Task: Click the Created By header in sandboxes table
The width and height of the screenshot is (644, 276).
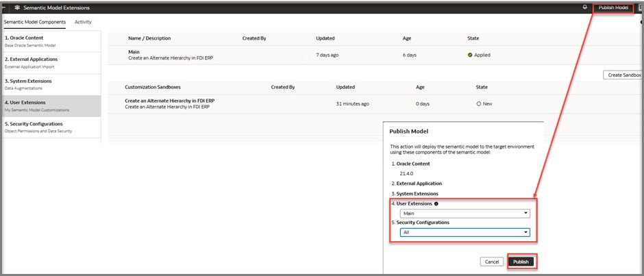Action: point(283,87)
